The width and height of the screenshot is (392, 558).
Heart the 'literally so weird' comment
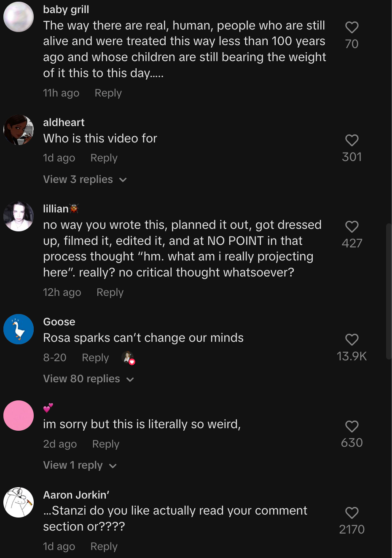tap(352, 427)
